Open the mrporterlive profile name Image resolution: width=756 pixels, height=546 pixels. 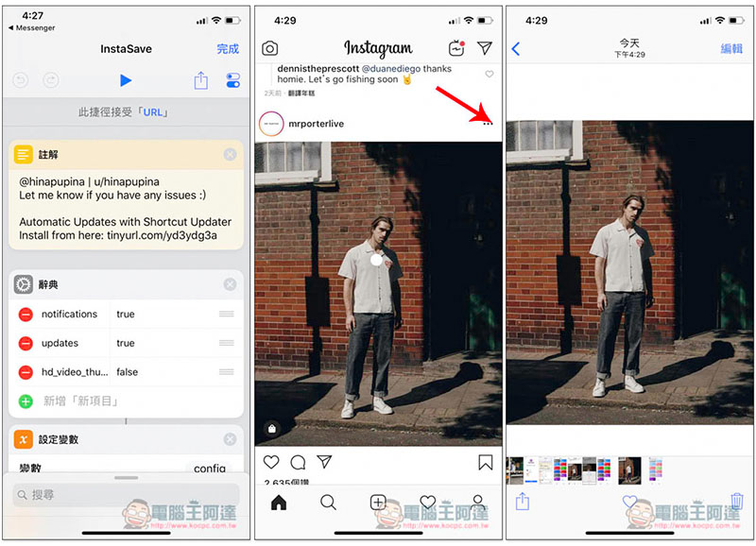coord(317,124)
